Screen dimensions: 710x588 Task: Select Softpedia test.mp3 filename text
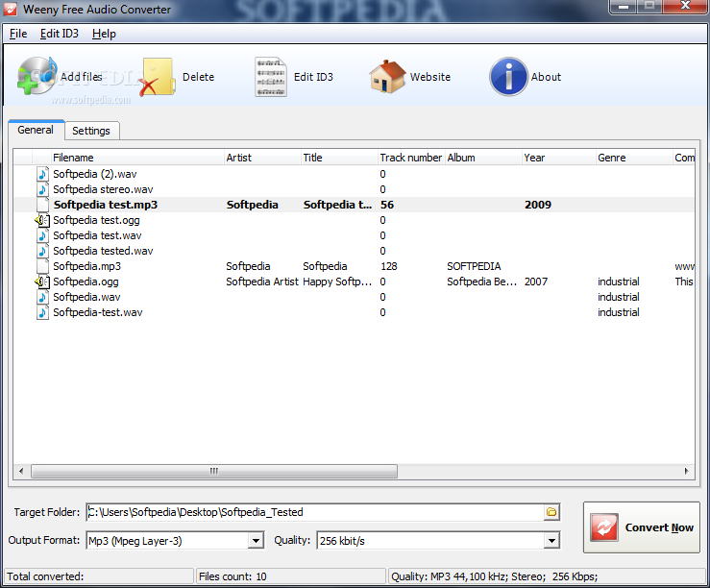point(106,205)
